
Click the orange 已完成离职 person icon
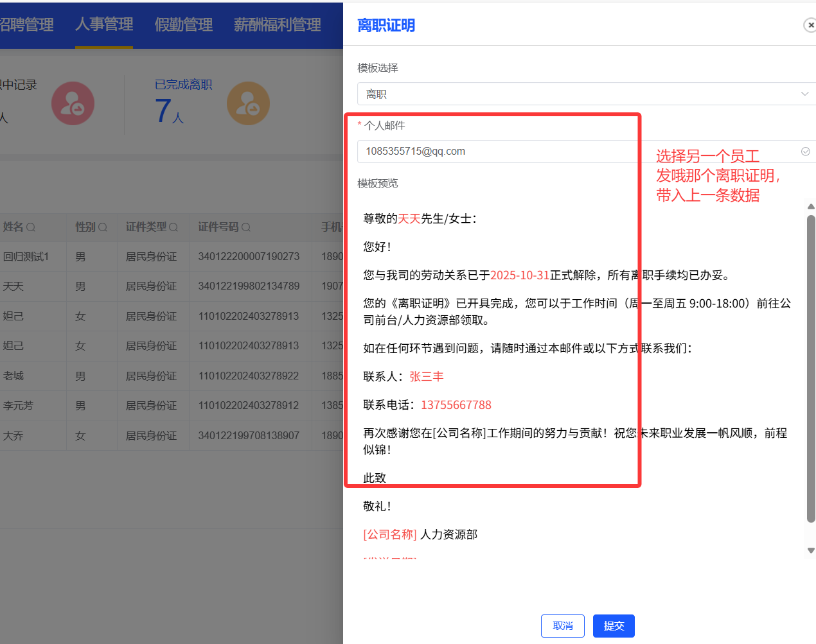tap(248, 103)
